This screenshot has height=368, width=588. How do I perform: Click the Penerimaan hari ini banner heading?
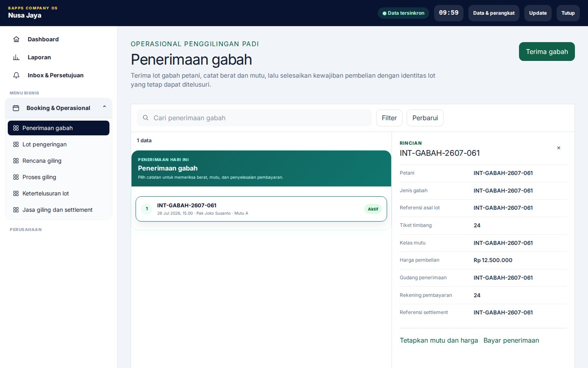pos(168,168)
